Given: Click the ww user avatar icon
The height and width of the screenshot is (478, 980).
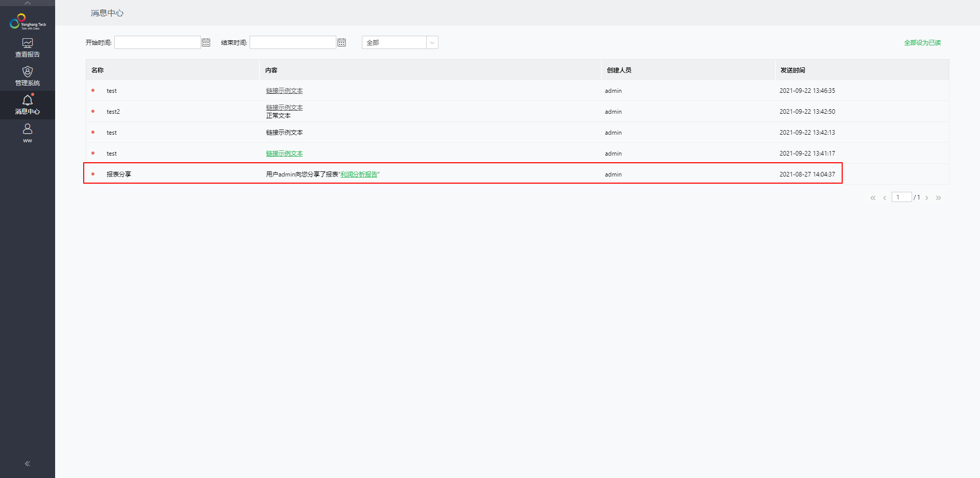Looking at the screenshot, I should click(28, 129).
